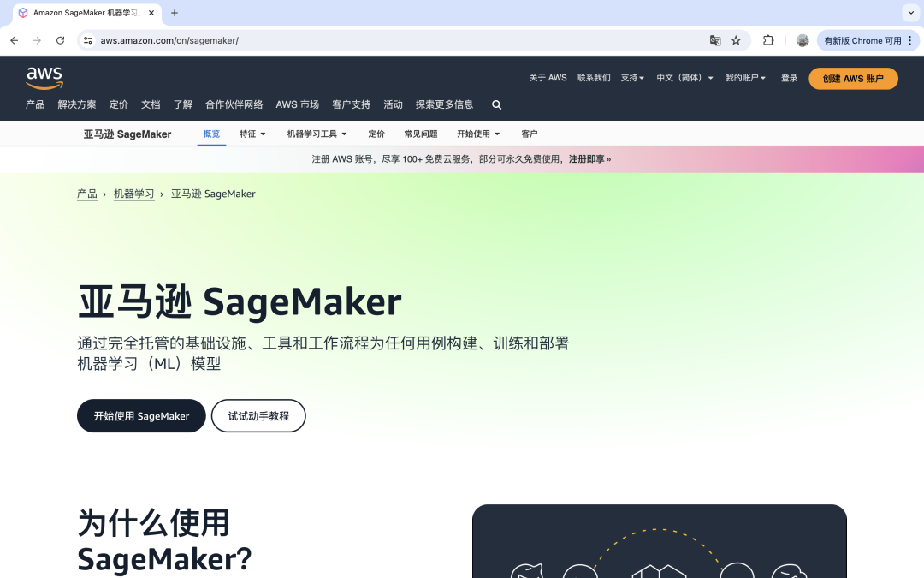The height and width of the screenshot is (578, 924).
Task: Reload the page with the refresh icon
Action: 60,40
